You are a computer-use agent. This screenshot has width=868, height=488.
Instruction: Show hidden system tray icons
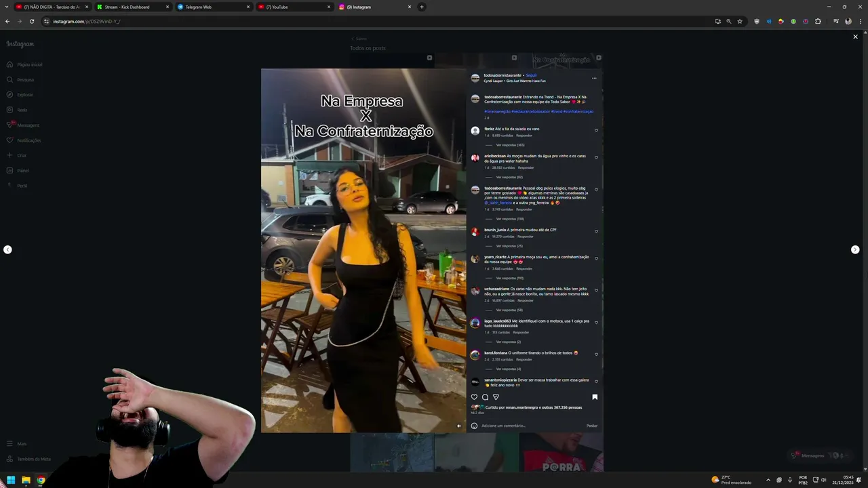click(x=768, y=480)
